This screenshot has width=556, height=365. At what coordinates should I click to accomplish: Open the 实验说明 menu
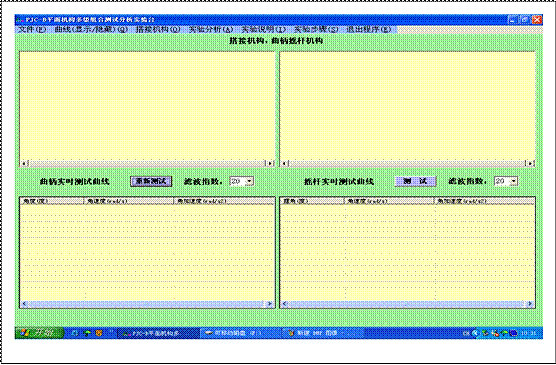coord(263,29)
